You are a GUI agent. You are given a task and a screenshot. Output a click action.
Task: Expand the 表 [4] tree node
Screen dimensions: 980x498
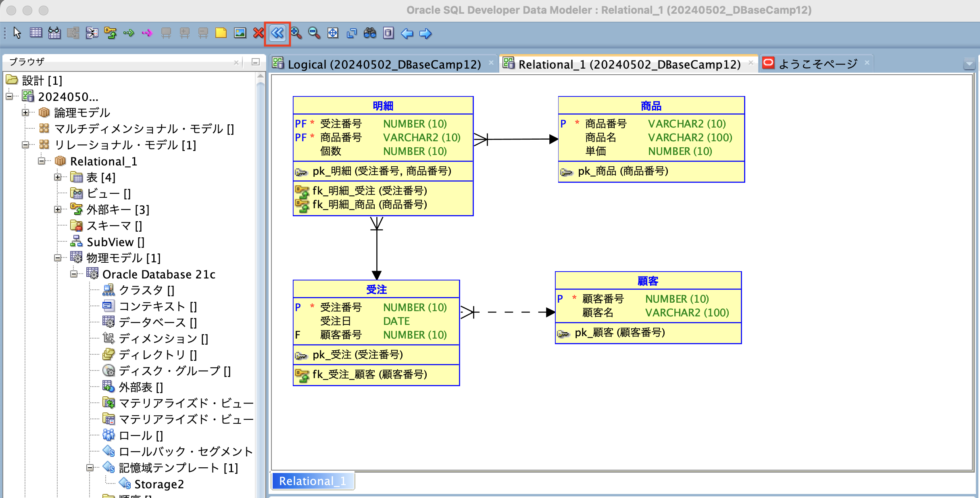58,177
